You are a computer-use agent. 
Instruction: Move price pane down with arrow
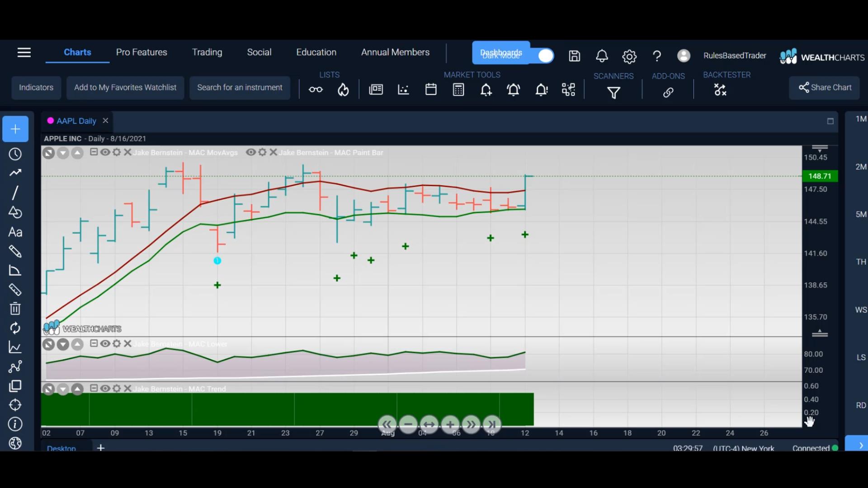63,153
